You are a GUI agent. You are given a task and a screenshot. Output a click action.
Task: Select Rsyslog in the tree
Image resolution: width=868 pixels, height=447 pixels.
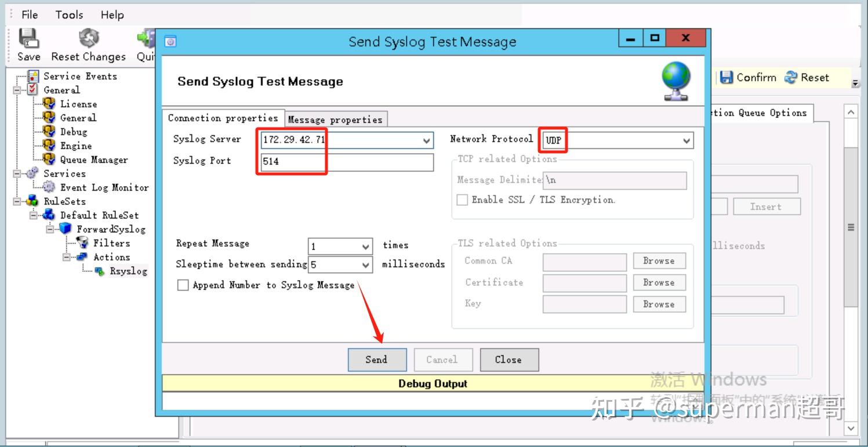(128, 271)
